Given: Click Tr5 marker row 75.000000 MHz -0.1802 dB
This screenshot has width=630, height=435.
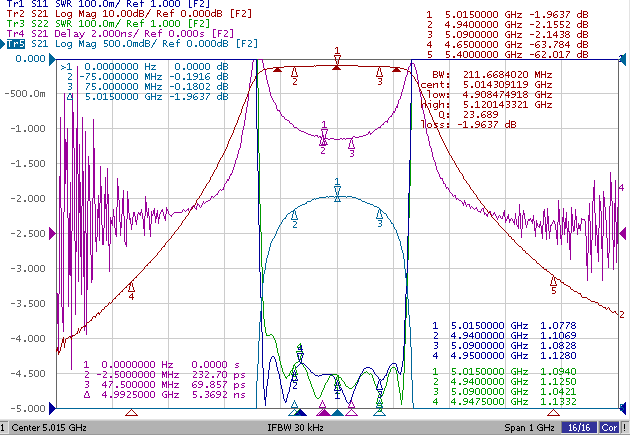Looking at the screenshot, I should [147, 87].
